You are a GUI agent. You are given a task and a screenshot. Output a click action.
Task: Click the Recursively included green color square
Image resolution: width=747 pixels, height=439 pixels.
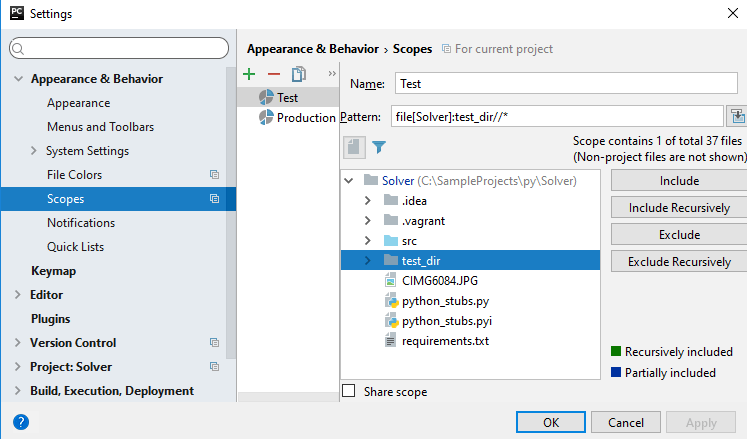(616, 352)
